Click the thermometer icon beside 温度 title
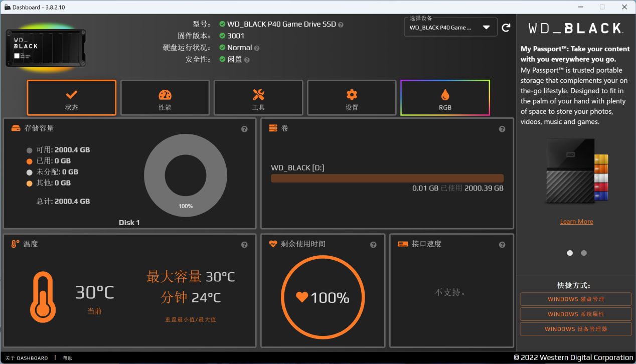 [x=16, y=244]
